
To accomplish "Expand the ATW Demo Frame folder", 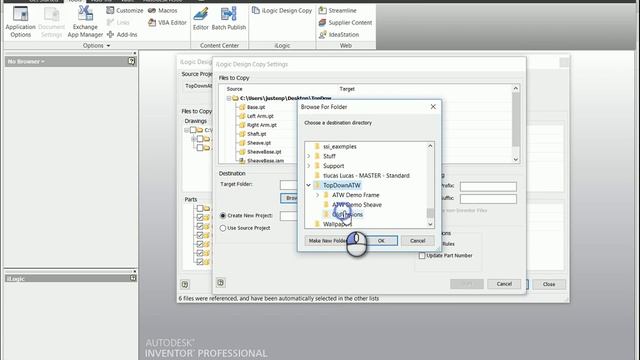I will [x=318, y=195].
